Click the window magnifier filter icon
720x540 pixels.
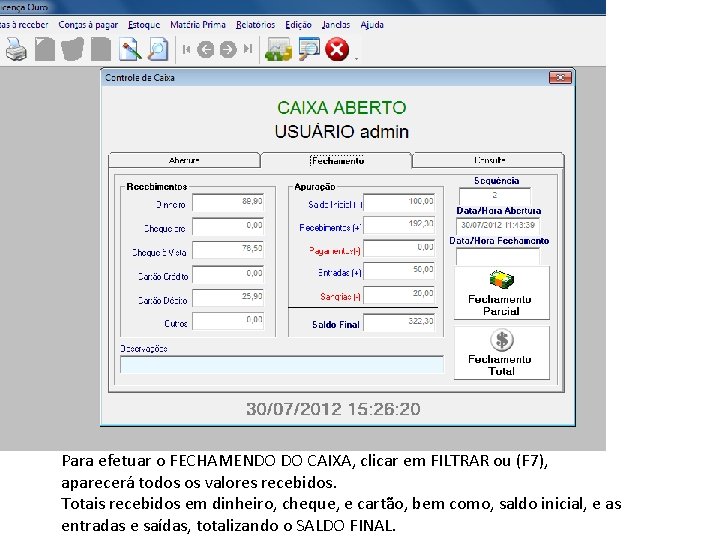309,49
